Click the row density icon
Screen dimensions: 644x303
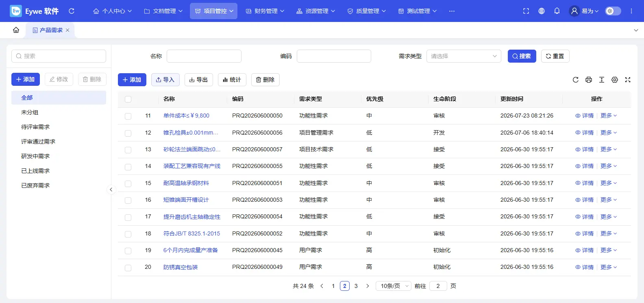pos(602,80)
